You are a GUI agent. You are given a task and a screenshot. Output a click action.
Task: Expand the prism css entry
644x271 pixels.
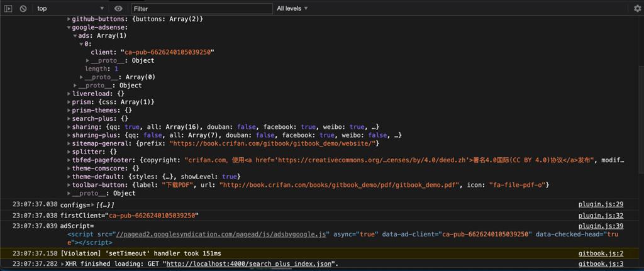pyautogui.click(x=69, y=102)
